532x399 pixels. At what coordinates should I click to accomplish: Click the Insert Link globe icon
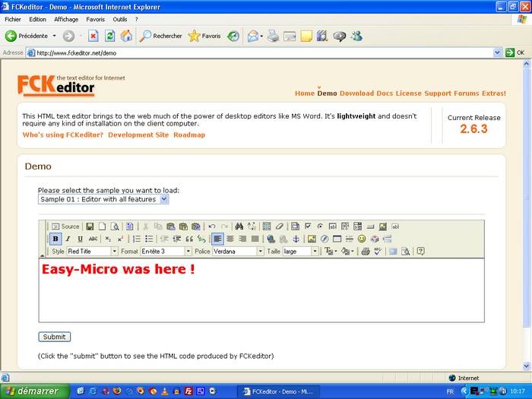click(x=271, y=239)
